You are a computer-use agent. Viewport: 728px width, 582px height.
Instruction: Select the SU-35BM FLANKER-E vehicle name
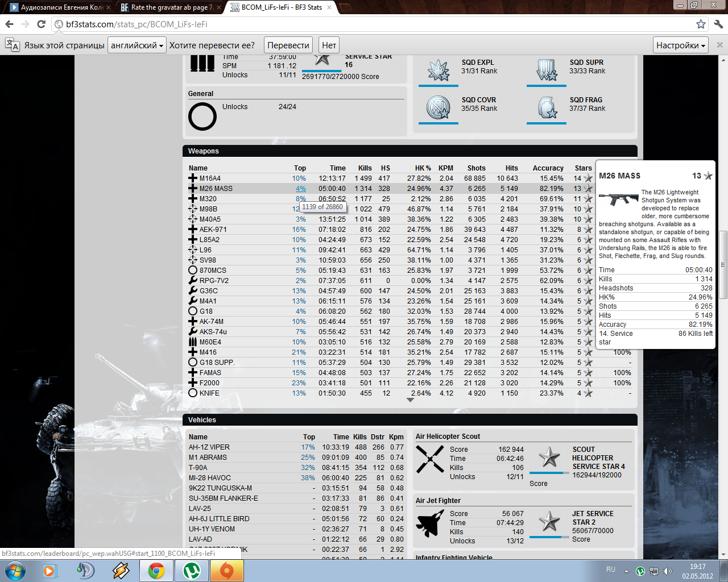point(224,498)
